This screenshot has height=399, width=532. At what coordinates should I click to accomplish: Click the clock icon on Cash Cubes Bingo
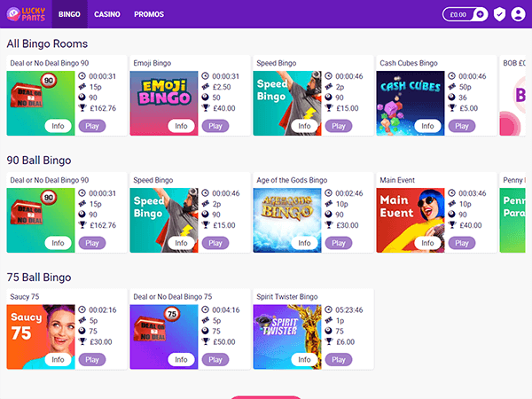(x=451, y=76)
